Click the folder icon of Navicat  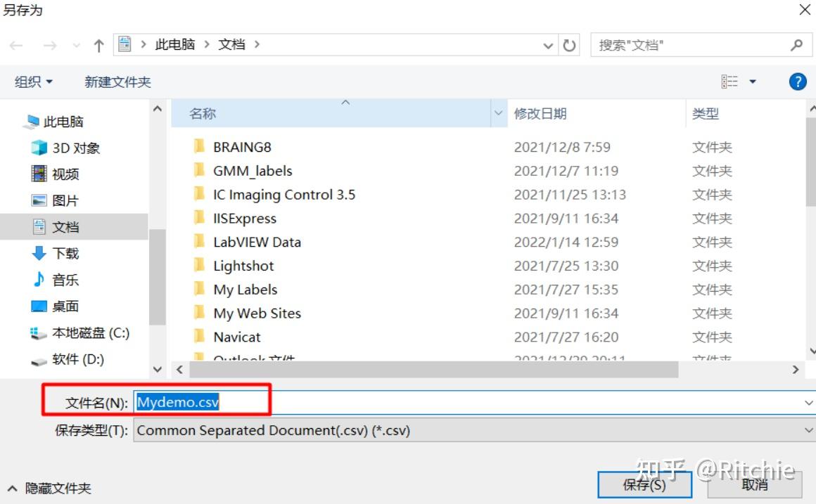(199, 336)
